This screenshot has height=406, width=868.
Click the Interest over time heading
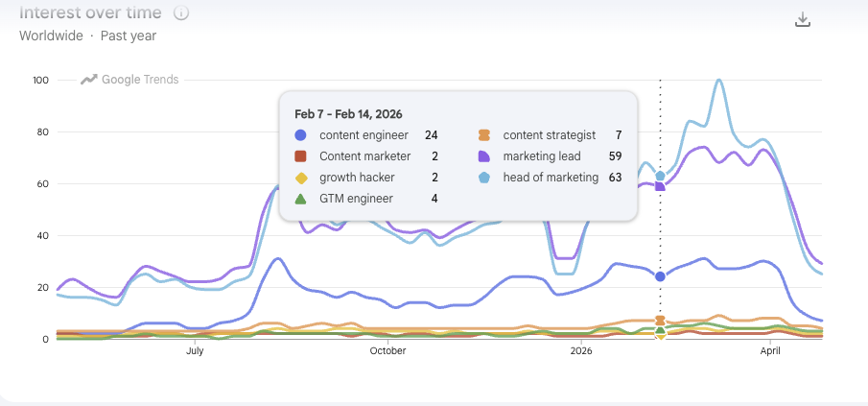pyautogui.click(x=90, y=13)
